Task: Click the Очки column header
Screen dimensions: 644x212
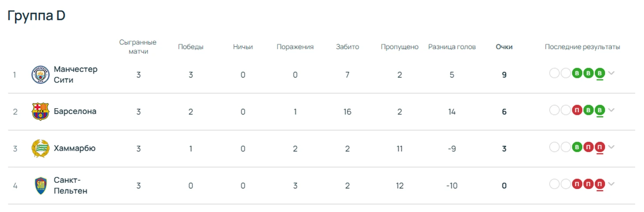Action: click(504, 47)
